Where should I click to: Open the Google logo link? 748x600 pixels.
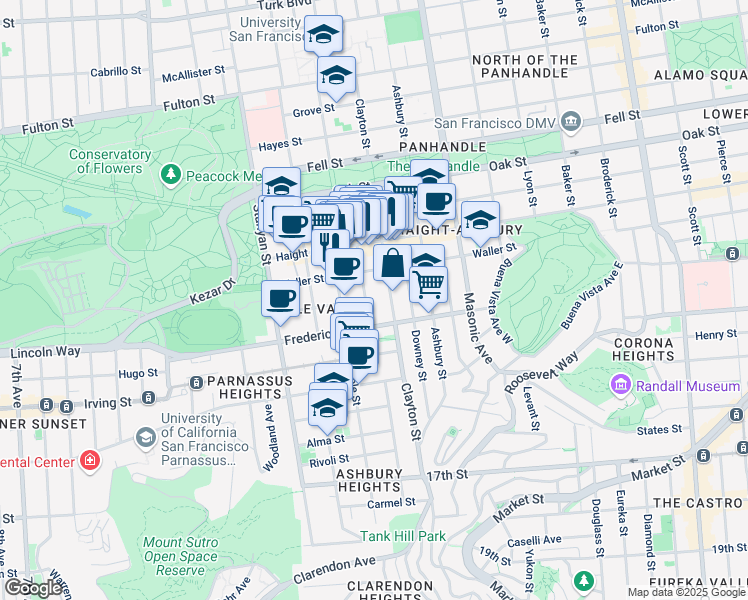tap(32, 588)
